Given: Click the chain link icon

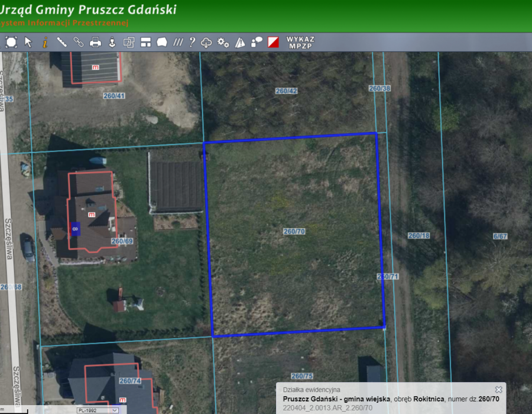Looking at the screenshot, I should tap(78, 42).
